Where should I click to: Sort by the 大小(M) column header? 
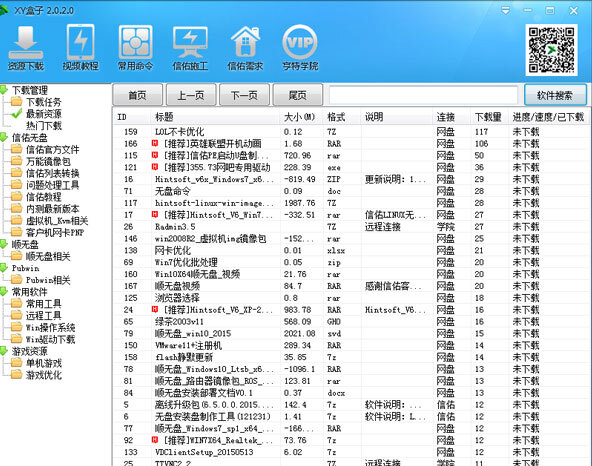302,117
